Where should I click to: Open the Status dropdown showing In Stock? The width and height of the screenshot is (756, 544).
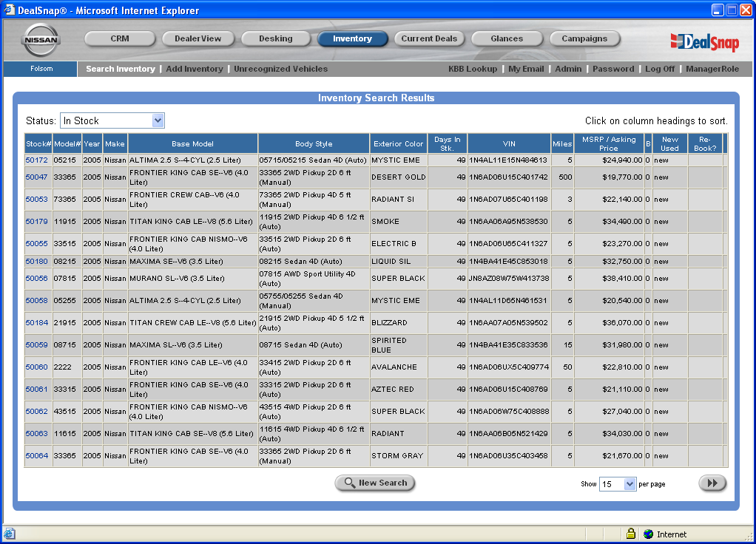tap(112, 120)
